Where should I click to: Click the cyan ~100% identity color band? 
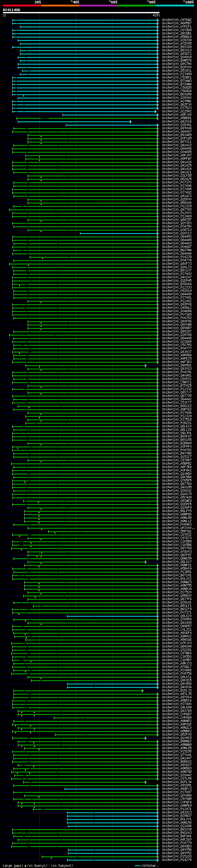pos(175,6)
